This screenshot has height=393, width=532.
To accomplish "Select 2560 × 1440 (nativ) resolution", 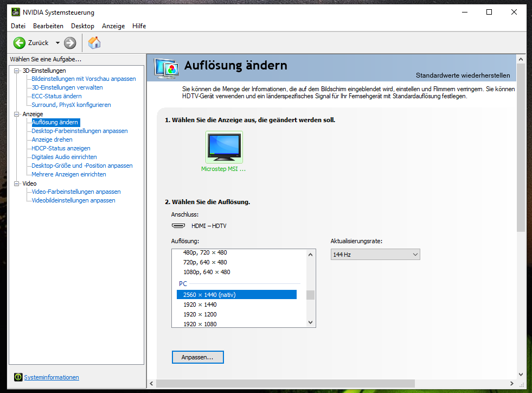I will [236, 295].
